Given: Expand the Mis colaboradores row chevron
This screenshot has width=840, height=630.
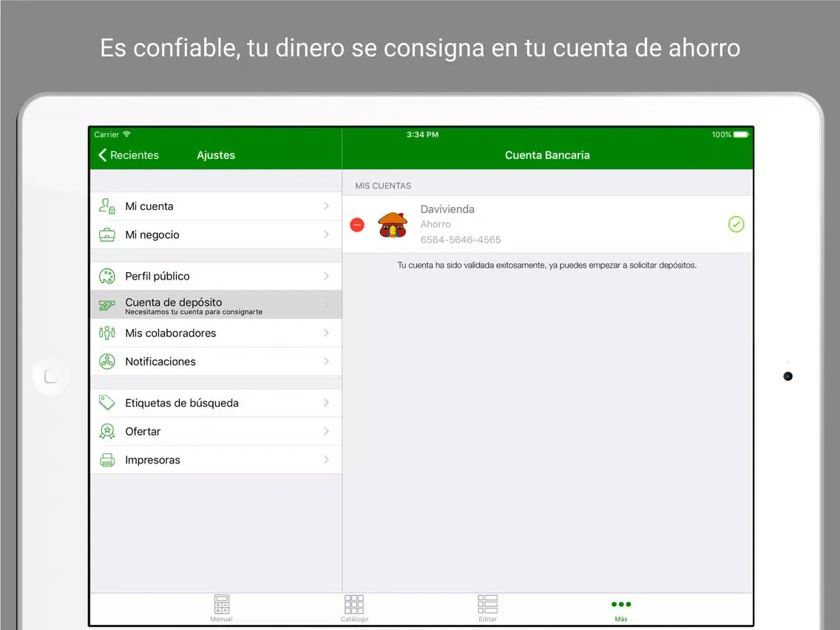Looking at the screenshot, I should pyautogui.click(x=326, y=333).
